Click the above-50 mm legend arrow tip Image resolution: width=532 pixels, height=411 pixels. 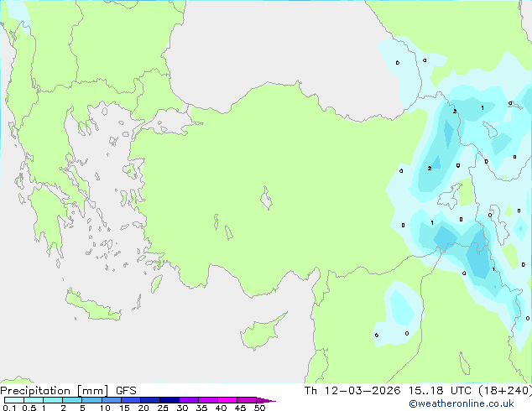point(266,400)
